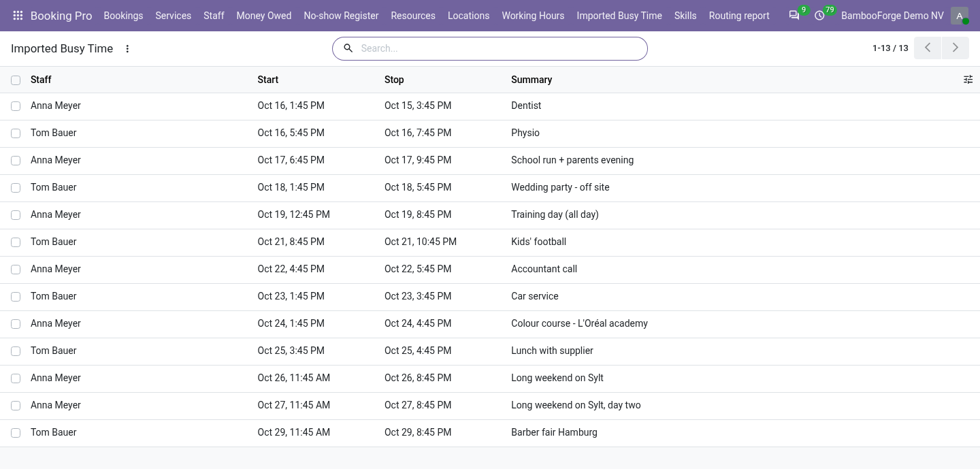Screen dimensions: 980x469
Task: Open School run + parents evening entry
Action: click(x=572, y=160)
